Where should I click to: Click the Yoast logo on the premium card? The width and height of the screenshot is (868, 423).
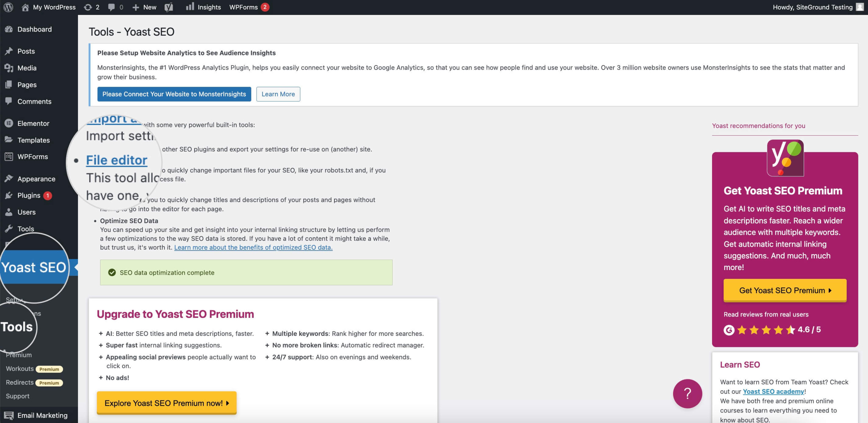[x=785, y=158]
